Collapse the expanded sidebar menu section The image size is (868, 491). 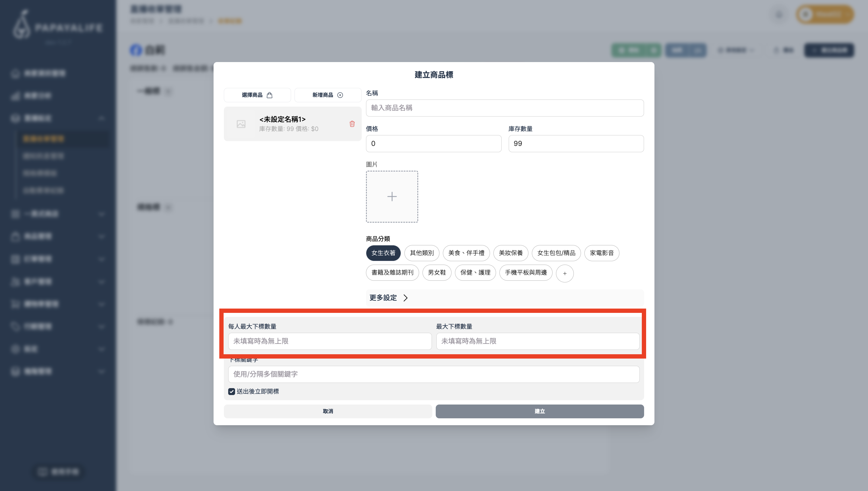[101, 118]
